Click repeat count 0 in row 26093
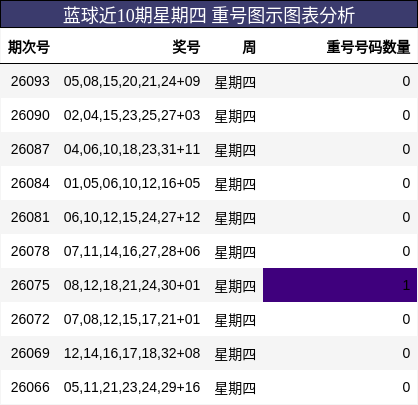Image resolution: width=418 pixels, height=405 pixels. (x=406, y=81)
